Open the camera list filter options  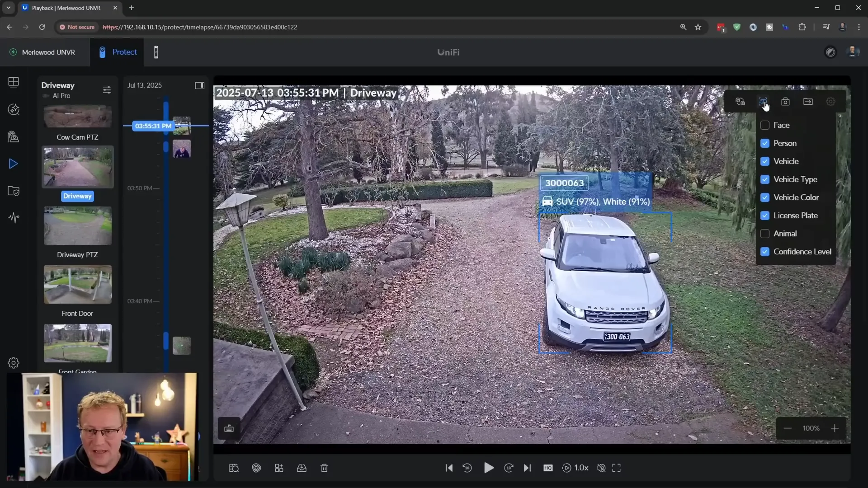(x=107, y=90)
